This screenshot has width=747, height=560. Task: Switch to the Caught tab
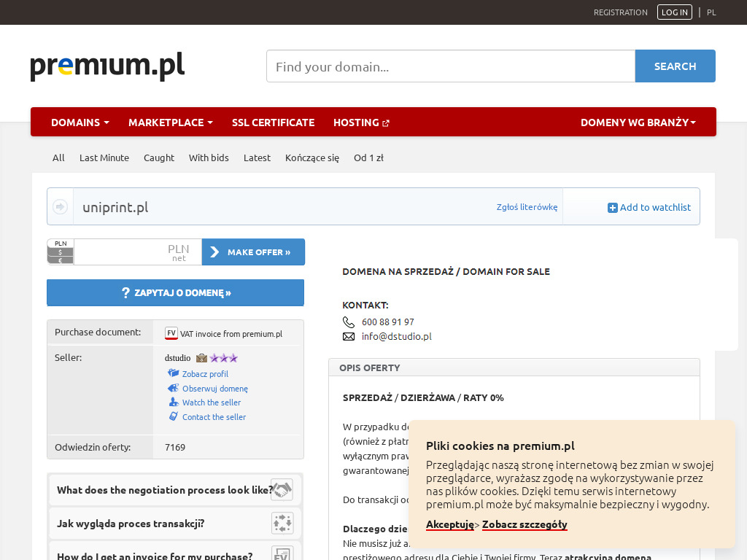159,157
